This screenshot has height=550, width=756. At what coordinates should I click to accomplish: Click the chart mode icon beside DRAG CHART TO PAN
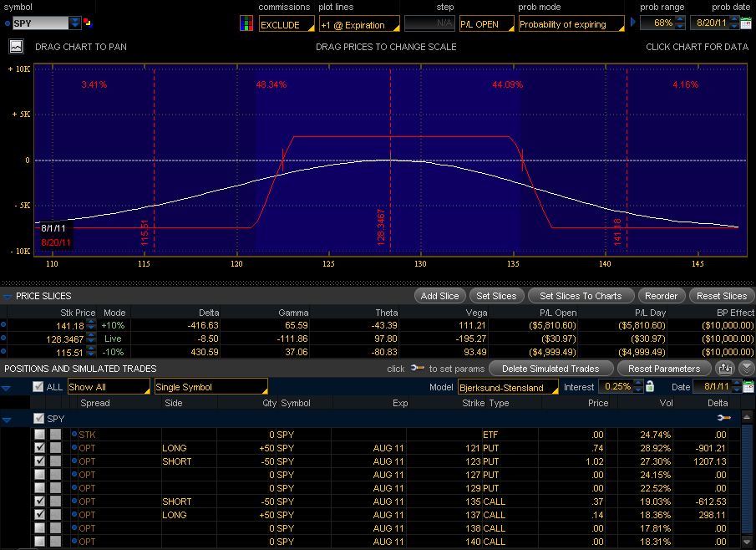click(x=16, y=47)
